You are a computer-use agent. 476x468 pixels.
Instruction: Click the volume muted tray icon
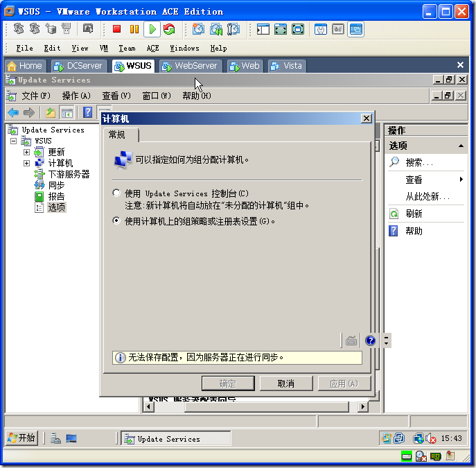click(431, 439)
